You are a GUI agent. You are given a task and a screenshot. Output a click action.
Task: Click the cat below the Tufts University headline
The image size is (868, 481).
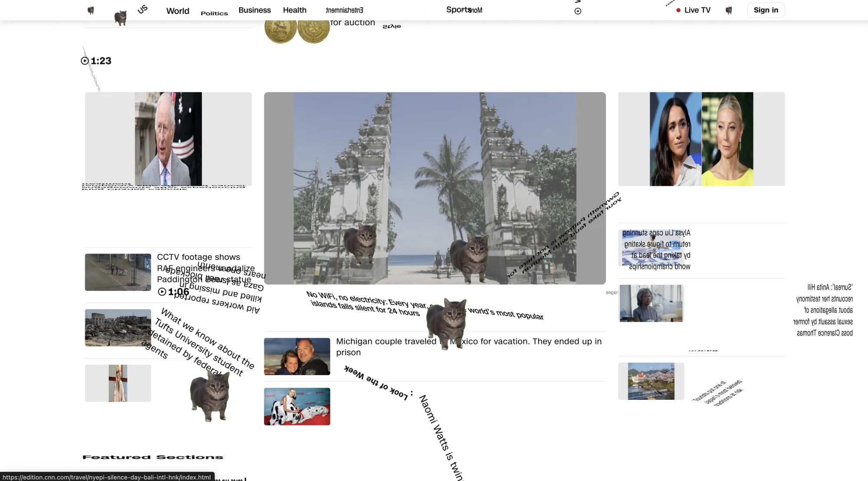(210, 396)
